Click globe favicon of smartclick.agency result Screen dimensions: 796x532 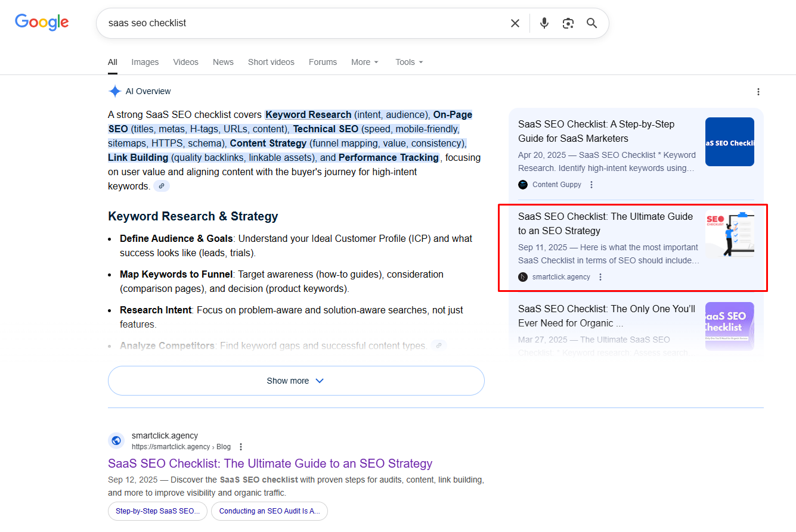(116, 441)
